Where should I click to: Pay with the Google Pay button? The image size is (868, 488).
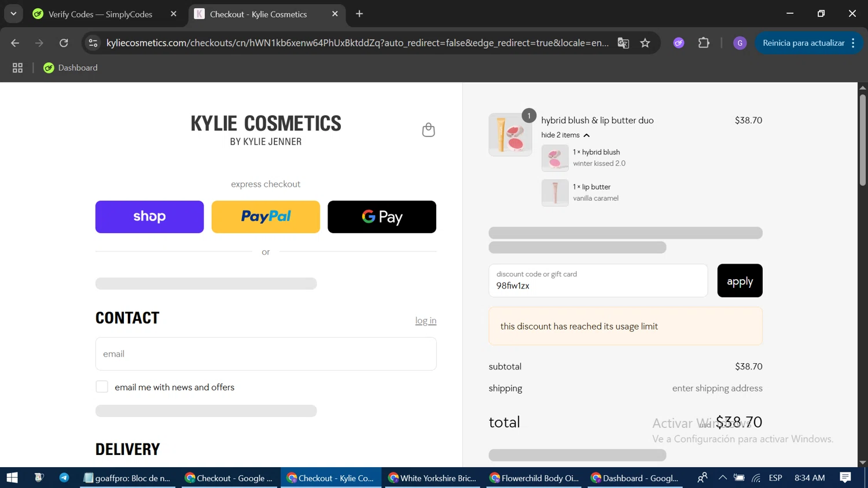tap(382, 217)
